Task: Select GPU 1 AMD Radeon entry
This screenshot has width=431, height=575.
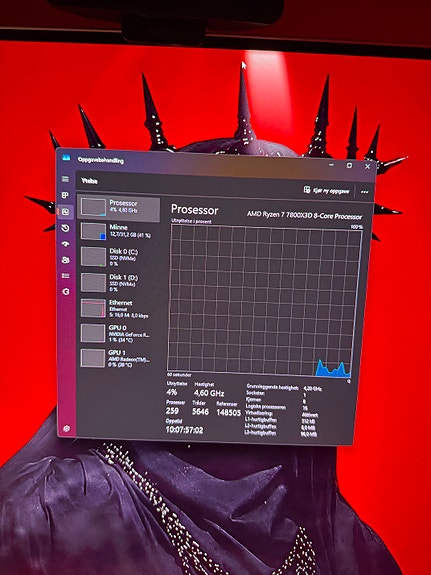Action: click(x=119, y=358)
